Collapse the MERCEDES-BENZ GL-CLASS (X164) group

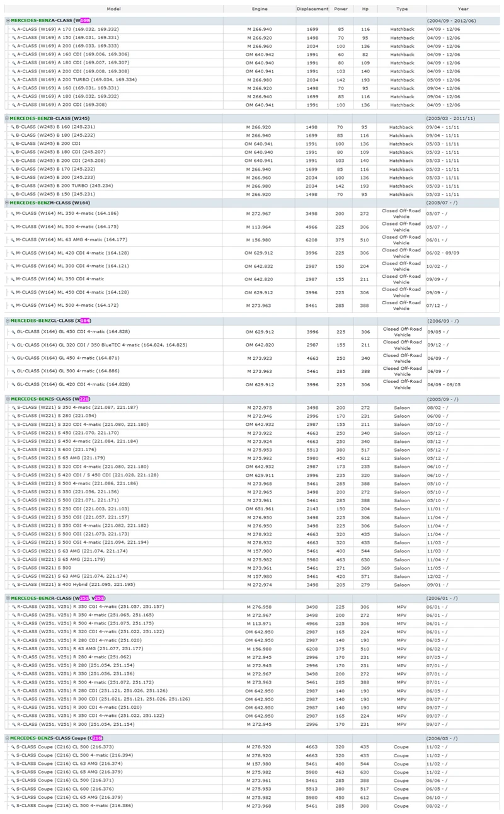(8, 321)
